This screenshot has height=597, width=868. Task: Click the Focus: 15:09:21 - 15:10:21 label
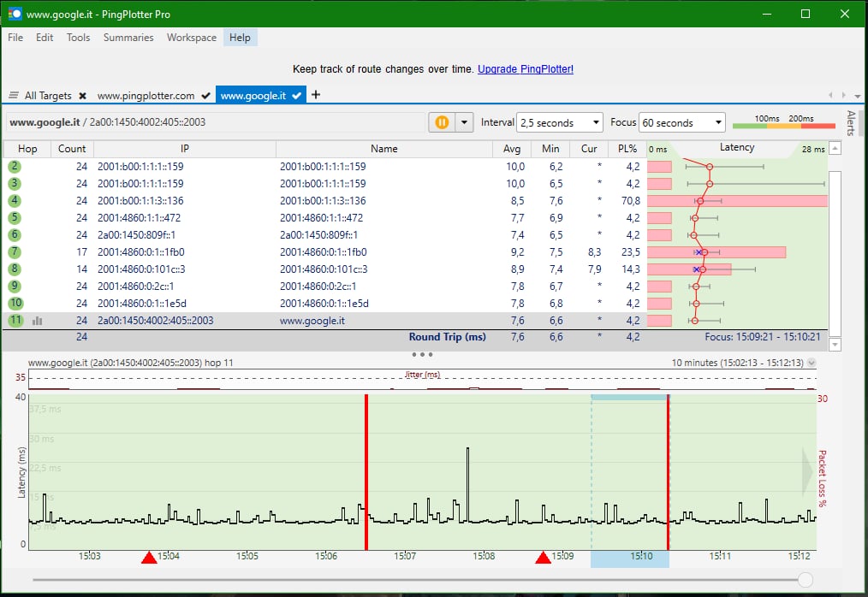coord(762,337)
